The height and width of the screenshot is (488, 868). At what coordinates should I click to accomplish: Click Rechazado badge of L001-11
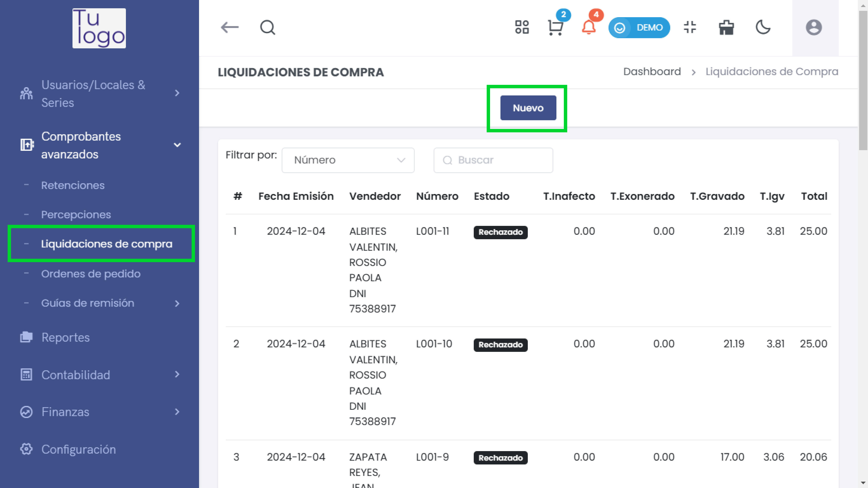pos(500,232)
